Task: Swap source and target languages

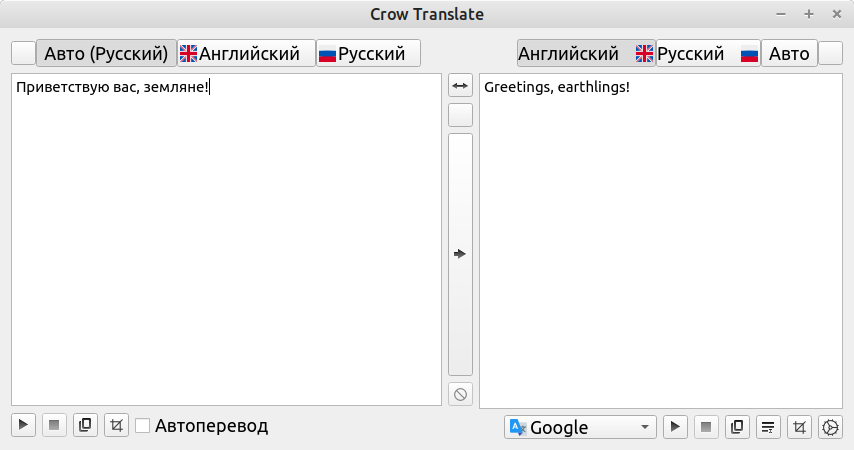Action: [x=460, y=86]
